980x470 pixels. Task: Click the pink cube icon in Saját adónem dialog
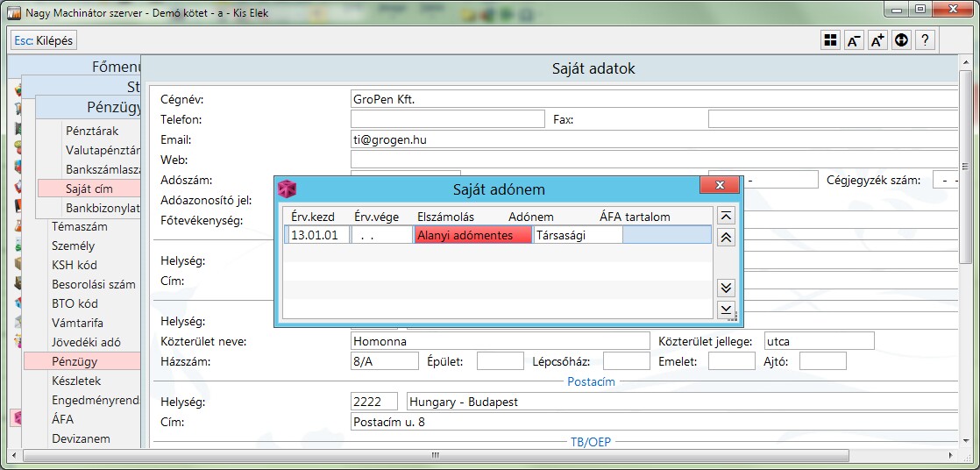click(x=287, y=189)
